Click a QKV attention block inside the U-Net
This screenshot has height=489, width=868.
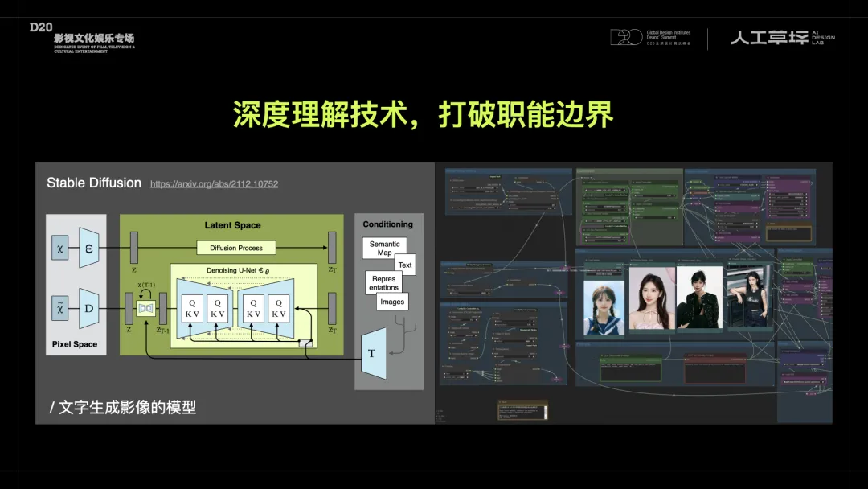(x=193, y=308)
